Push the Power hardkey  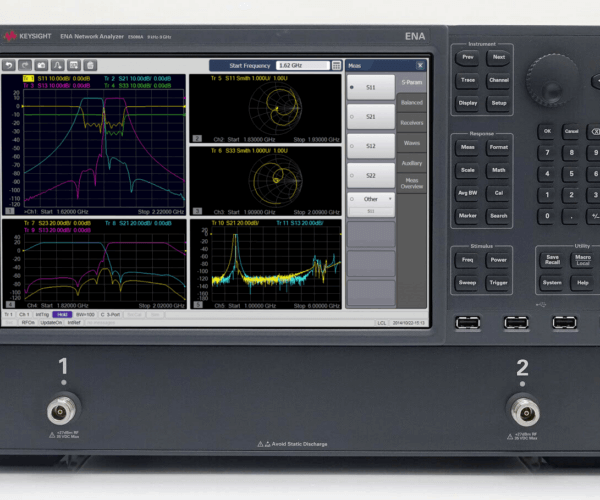499,260
